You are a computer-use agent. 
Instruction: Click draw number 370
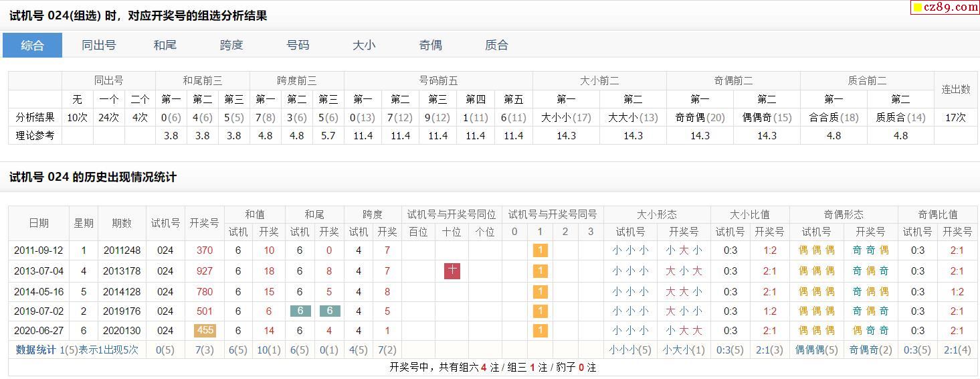[x=205, y=250]
